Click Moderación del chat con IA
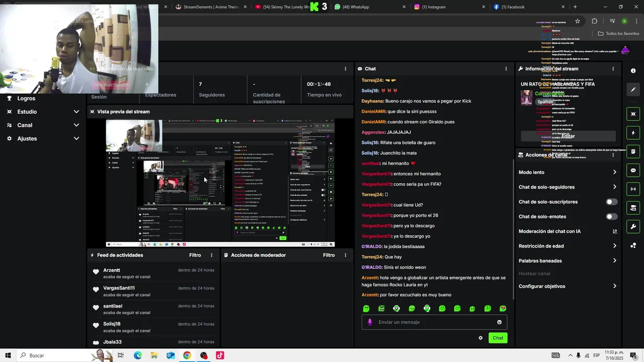Viewport: 644px width, 362px height. (549, 232)
